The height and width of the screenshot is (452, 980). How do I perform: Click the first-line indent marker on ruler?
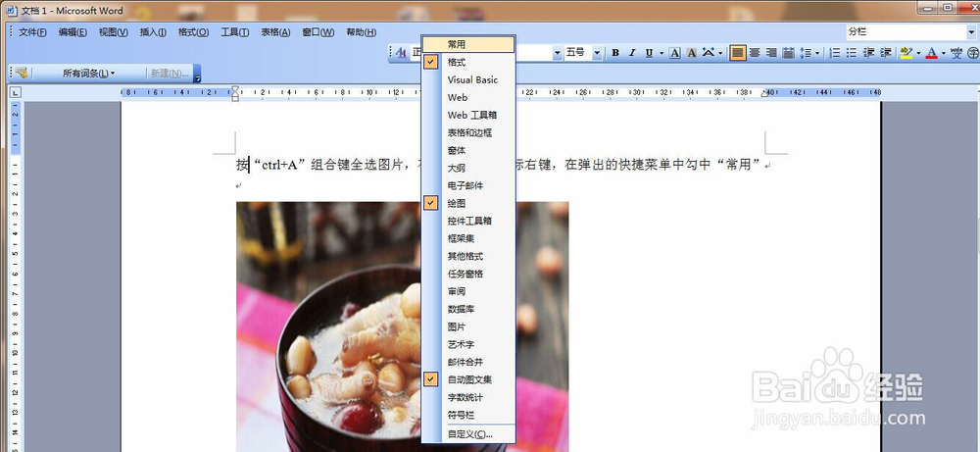click(x=235, y=89)
